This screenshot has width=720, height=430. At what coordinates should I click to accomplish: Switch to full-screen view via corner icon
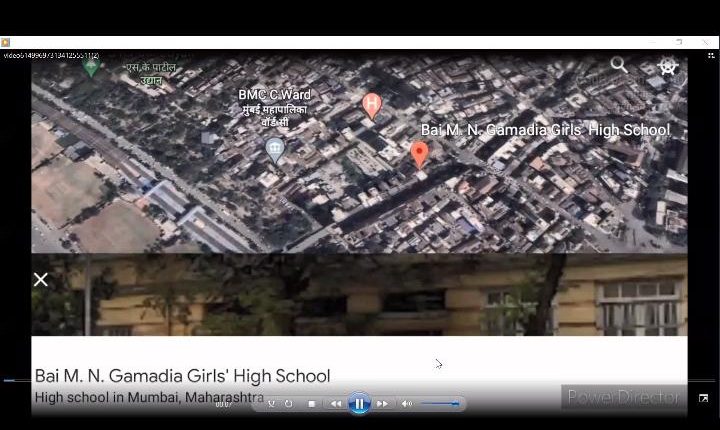[703, 398]
